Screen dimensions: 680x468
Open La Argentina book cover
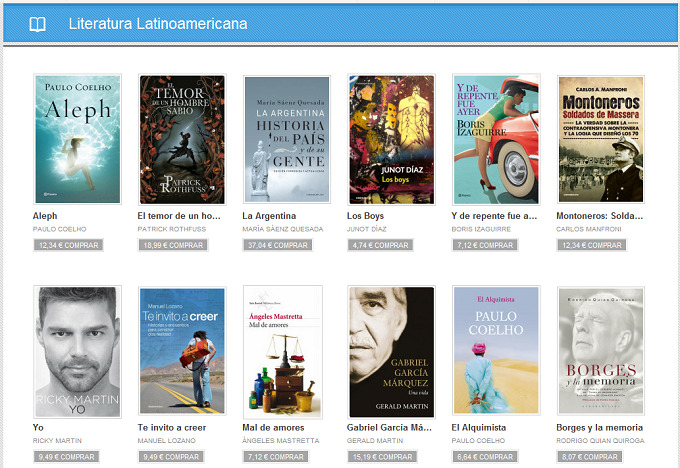[287, 139]
